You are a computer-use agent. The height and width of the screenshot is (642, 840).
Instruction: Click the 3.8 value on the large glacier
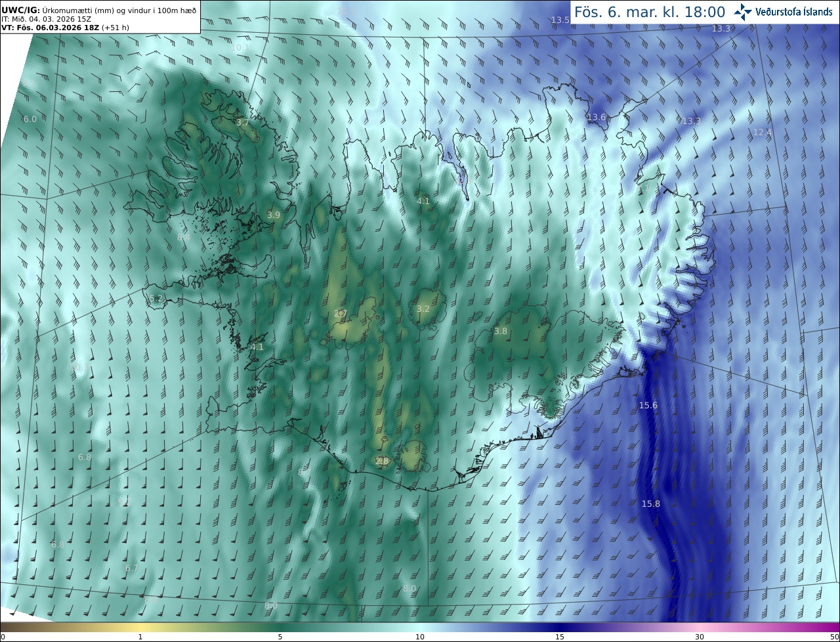(501, 331)
